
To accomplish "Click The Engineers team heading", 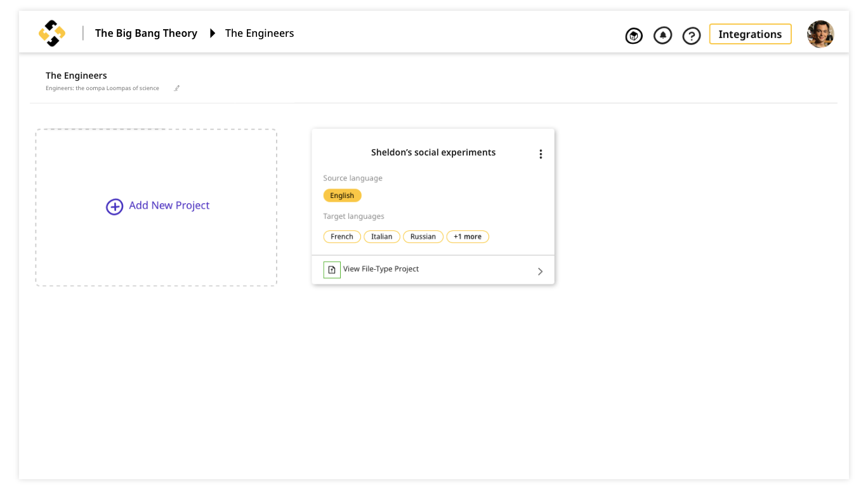I will (x=76, y=76).
